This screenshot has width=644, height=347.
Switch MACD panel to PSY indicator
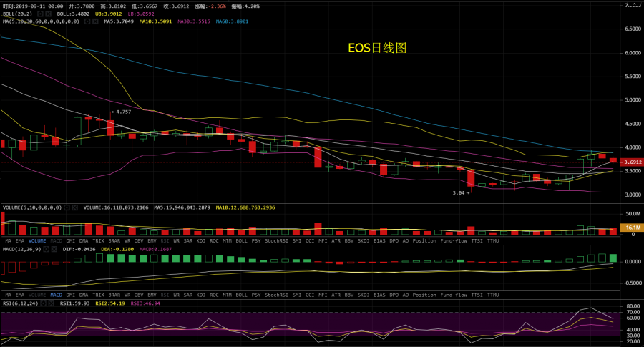tap(256, 295)
